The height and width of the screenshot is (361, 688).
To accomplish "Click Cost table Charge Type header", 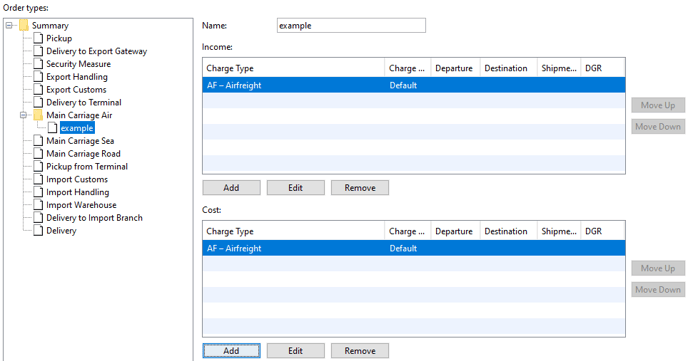I will tap(294, 232).
